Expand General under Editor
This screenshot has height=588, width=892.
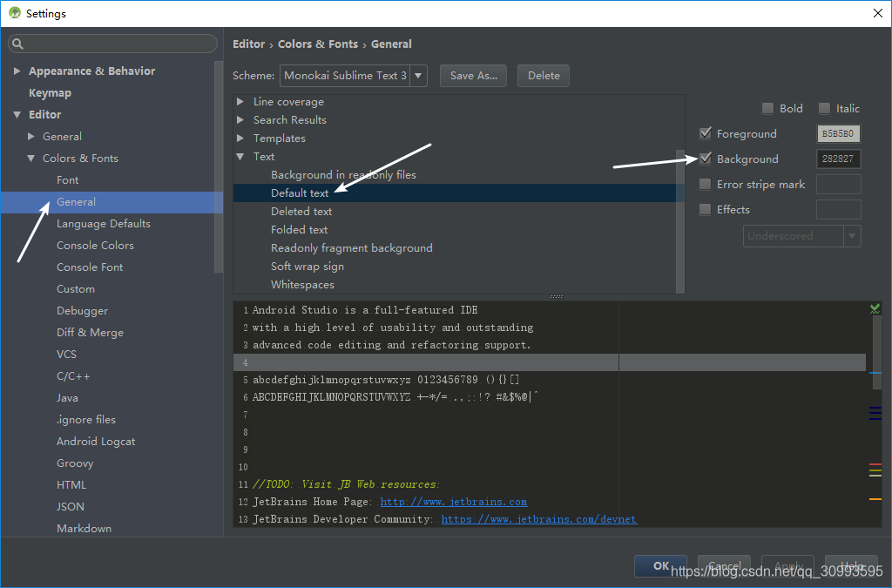pos(31,137)
